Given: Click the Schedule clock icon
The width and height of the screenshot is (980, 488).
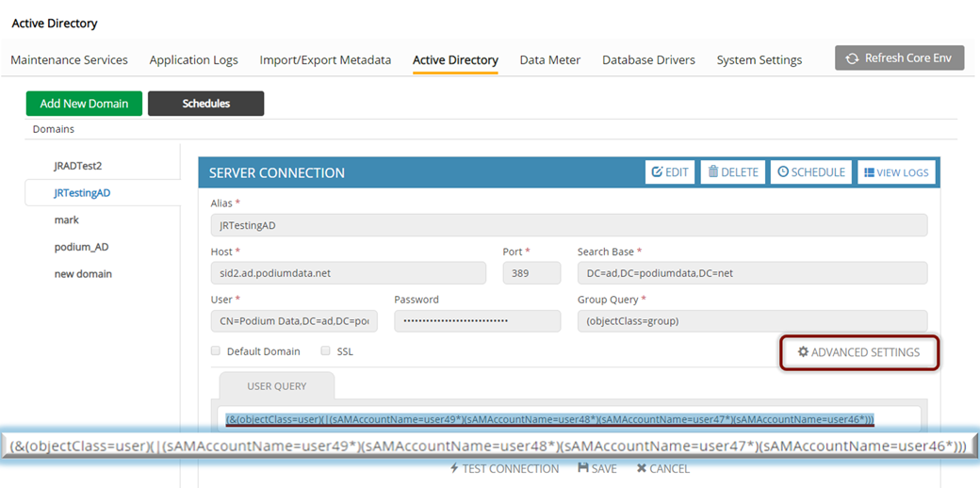Looking at the screenshot, I should pyautogui.click(x=782, y=172).
